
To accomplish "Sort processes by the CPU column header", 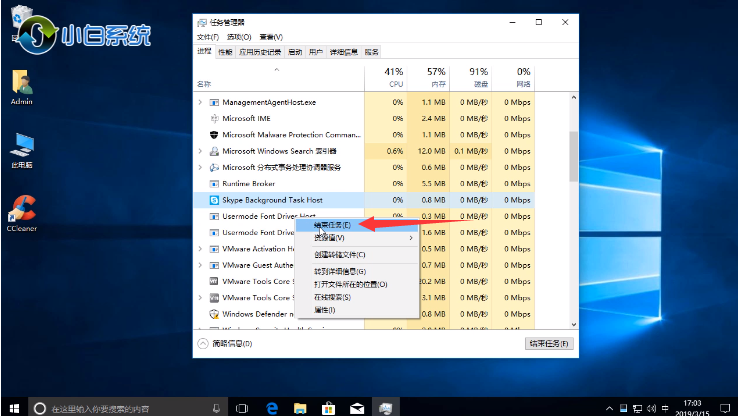I will pyautogui.click(x=393, y=77).
